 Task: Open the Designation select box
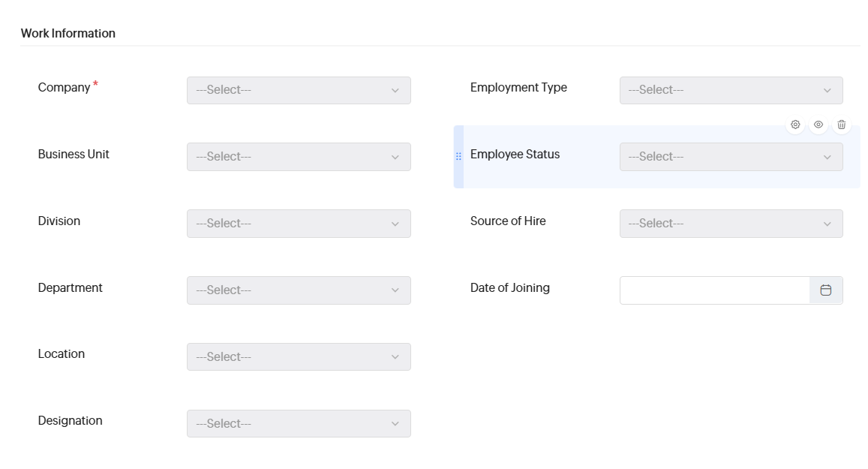[299, 424]
